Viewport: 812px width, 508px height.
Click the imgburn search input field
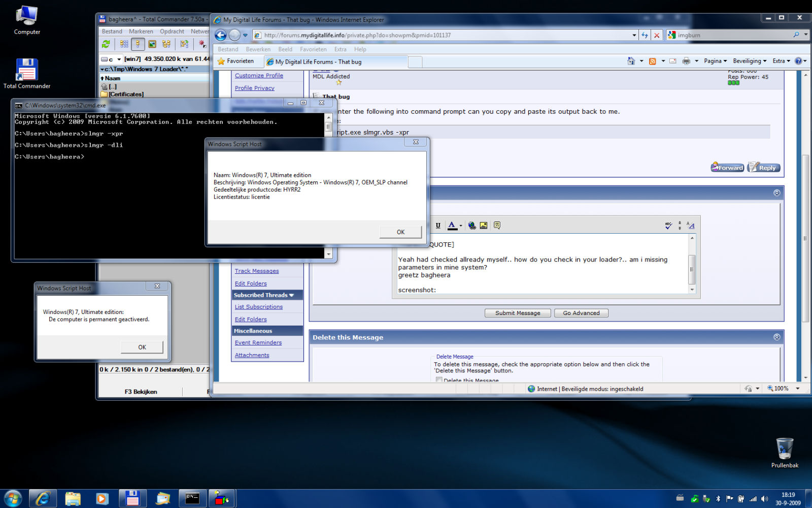pos(734,35)
